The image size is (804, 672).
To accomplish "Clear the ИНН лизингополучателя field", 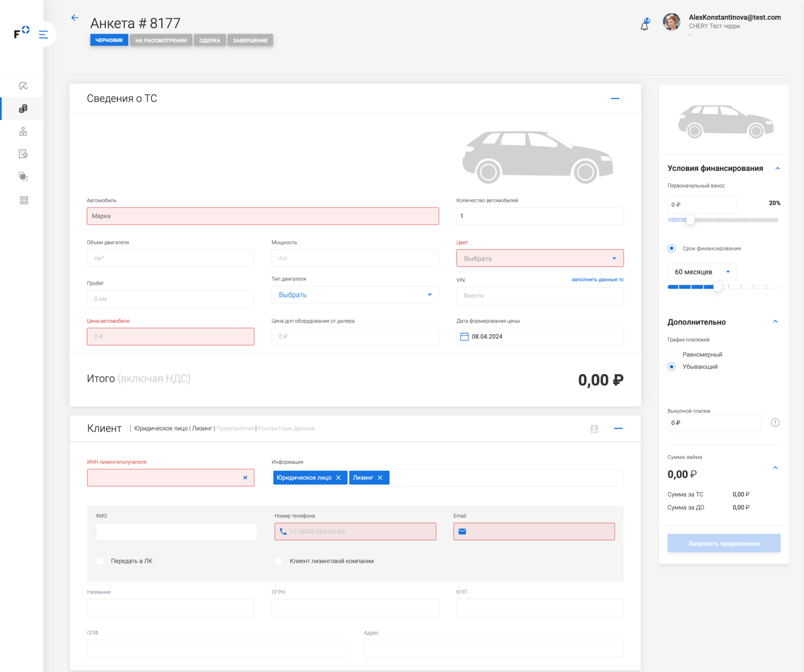I will pos(245,478).
